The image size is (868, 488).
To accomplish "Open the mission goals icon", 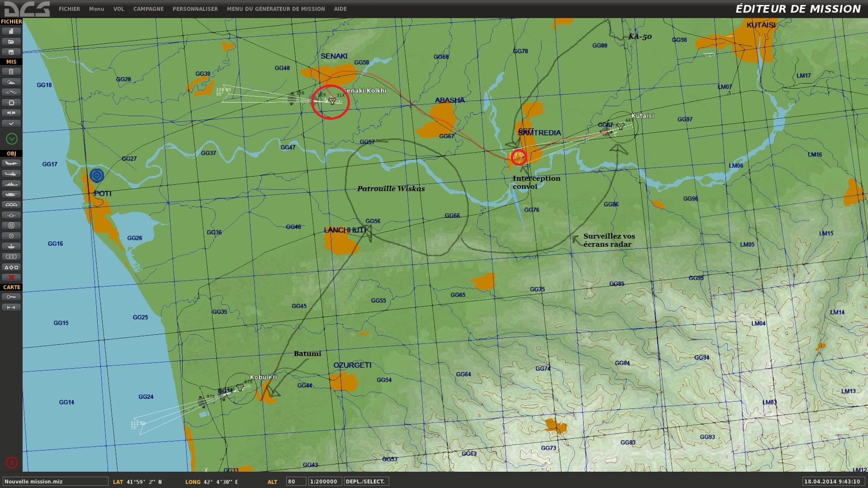I will (11, 103).
